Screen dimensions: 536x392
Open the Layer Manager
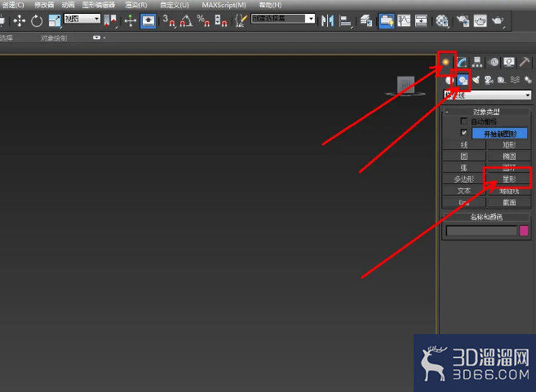coord(366,21)
